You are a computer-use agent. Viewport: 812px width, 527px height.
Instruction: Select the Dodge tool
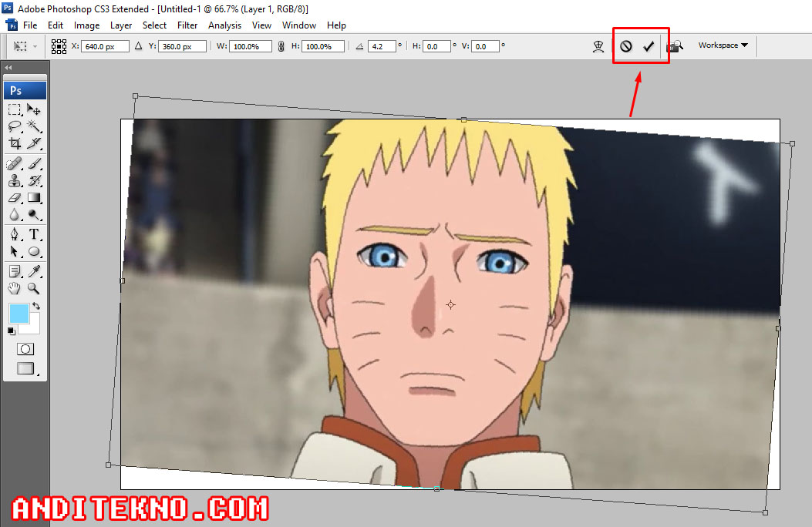34,215
